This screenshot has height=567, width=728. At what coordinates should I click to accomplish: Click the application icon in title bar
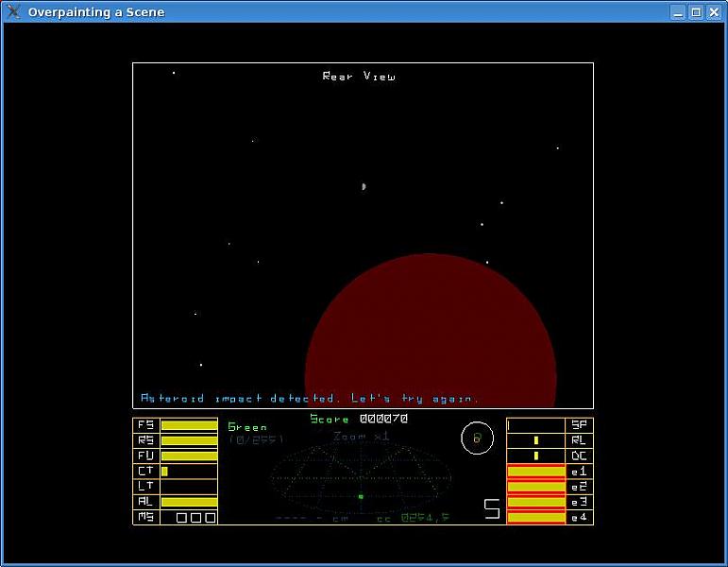pyautogui.click(x=14, y=12)
